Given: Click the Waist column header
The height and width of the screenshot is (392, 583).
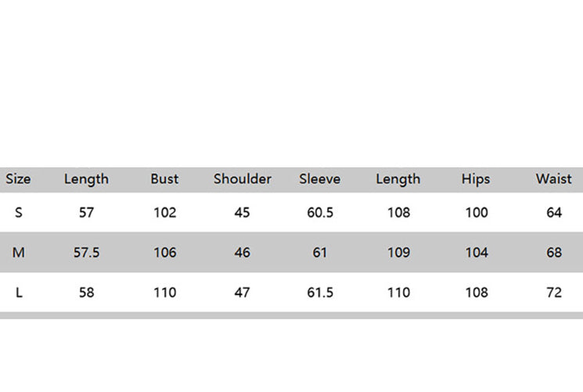Looking at the screenshot, I should pyautogui.click(x=553, y=179).
